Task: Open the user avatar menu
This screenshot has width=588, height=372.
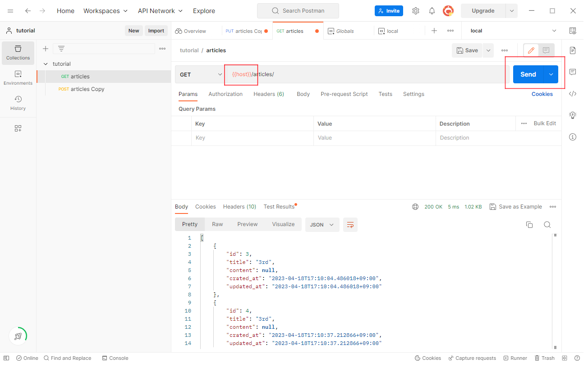Action: (x=448, y=11)
